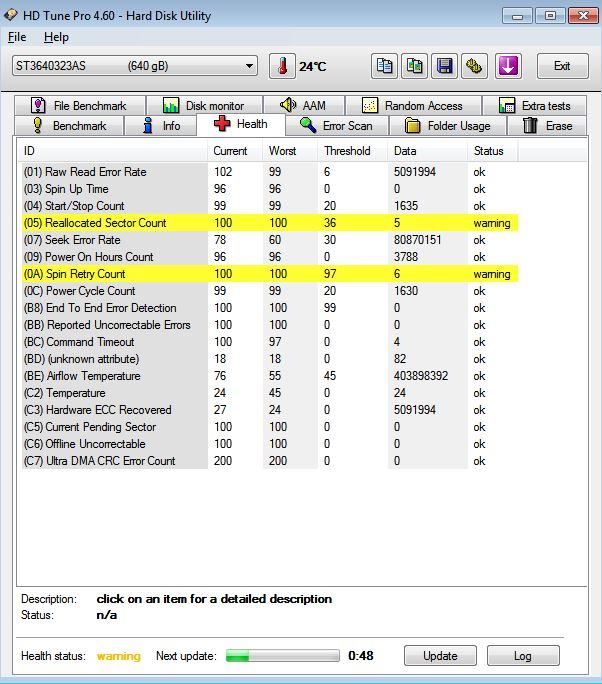Select the Current Pending Sector row
This screenshot has width=602, height=684.
point(270,427)
